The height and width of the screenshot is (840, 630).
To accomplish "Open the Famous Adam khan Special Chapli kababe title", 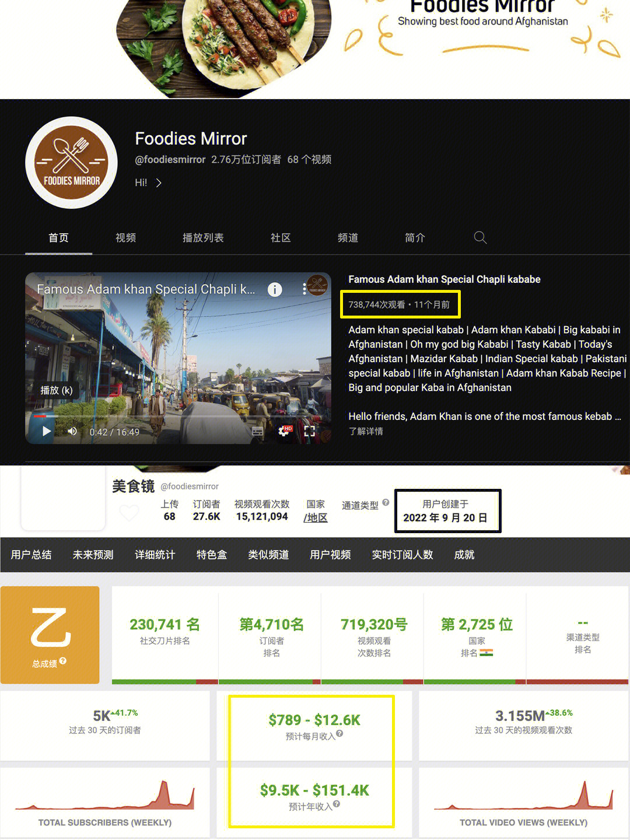I will coord(444,279).
